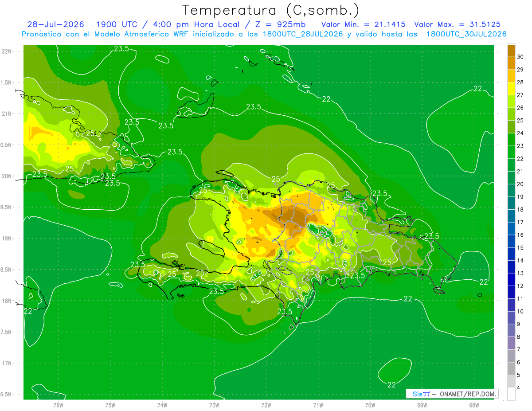532x411 pixels.
Task: Click the '70W' longitude axis label
Action: [370, 405]
